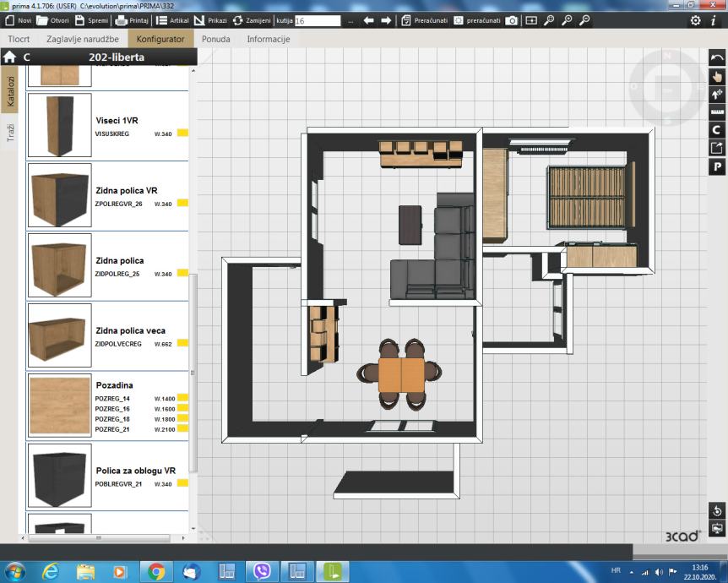Click the C button beside home icon
The width and height of the screenshot is (728, 583).
click(x=26, y=57)
